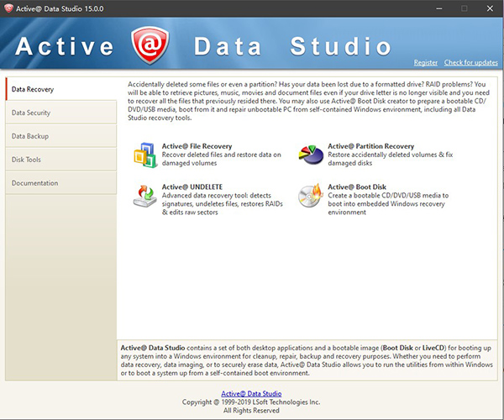Image resolution: width=504 pixels, height=420 pixels.
Task: Click the Register link
Action: click(426, 63)
